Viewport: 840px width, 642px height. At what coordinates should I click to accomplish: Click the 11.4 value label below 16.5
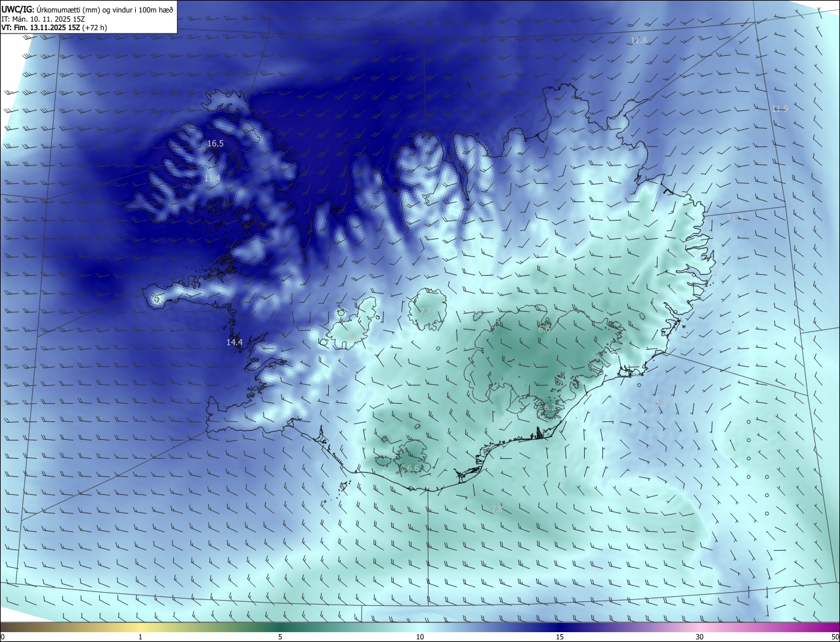tap(212, 178)
